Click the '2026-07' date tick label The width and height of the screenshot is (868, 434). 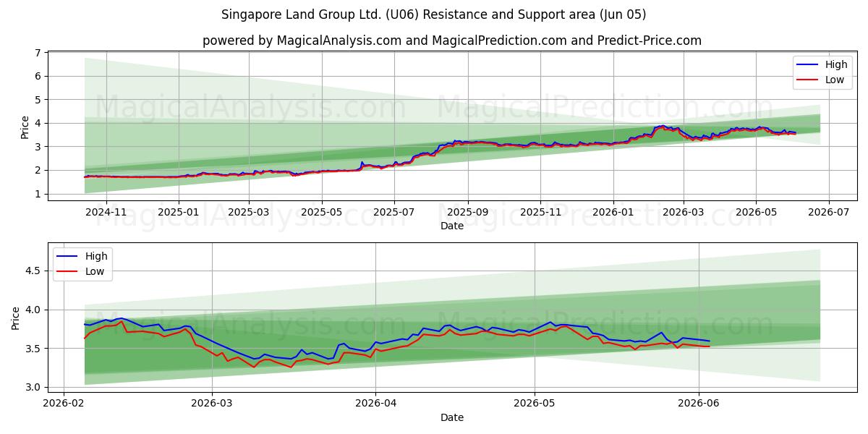pos(828,212)
